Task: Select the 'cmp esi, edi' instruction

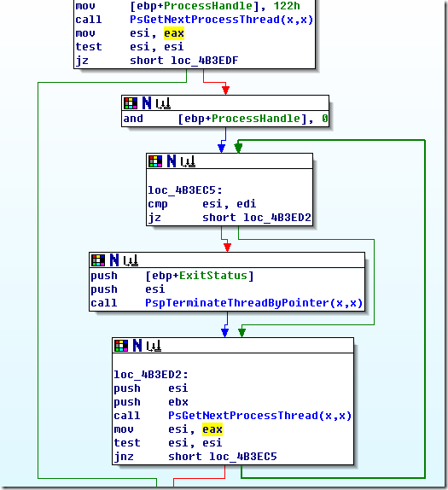Action: pos(202,204)
